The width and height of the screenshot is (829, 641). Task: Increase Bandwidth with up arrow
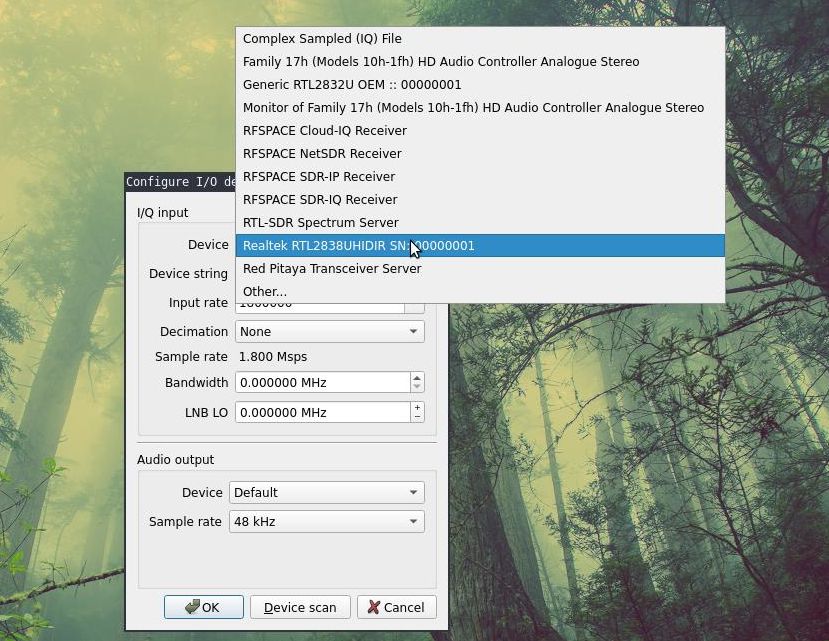[x=417, y=378]
